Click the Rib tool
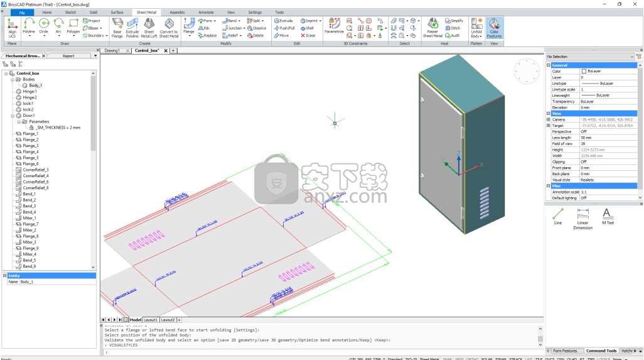The height and width of the screenshot is (360, 644). (204, 28)
